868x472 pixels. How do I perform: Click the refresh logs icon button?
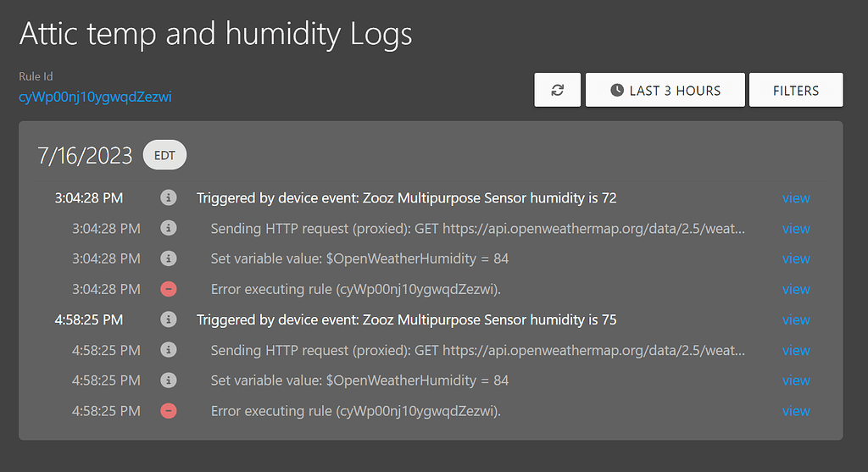point(558,90)
